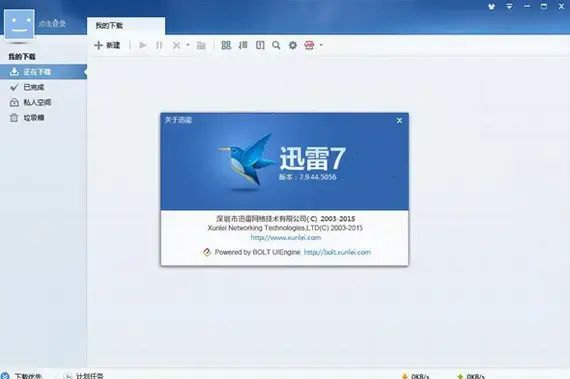
Task: Click the hummingbird logo in the about dialog
Action: 246,162
